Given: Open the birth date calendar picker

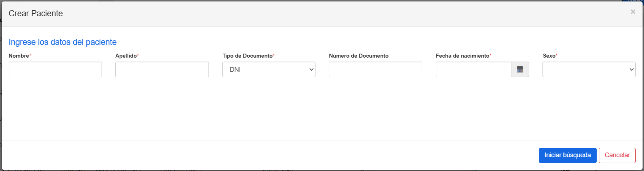Looking at the screenshot, I should coord(520,69).
